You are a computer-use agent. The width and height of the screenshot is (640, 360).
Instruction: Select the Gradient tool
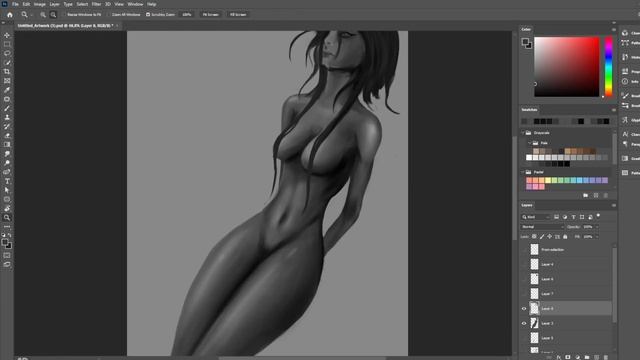[7, 144]
